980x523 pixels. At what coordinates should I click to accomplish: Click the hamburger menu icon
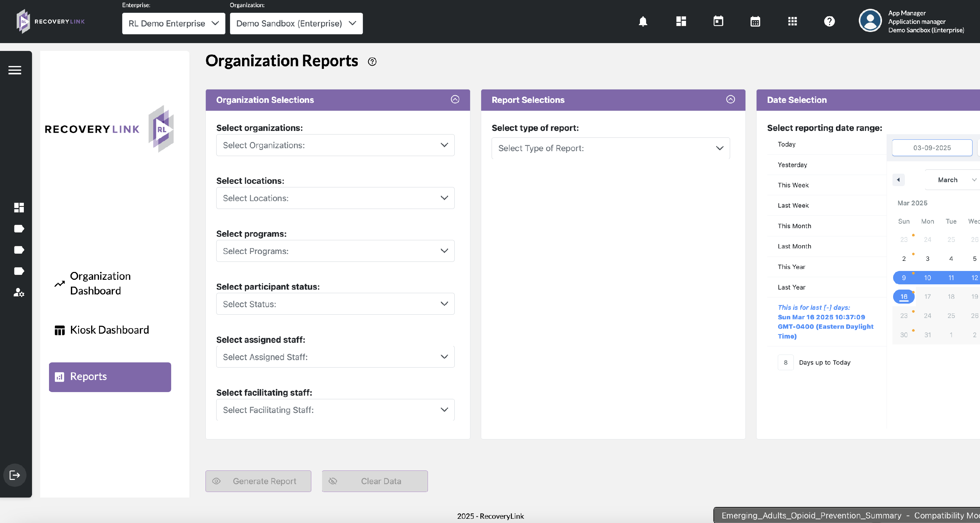click(15, 70)
